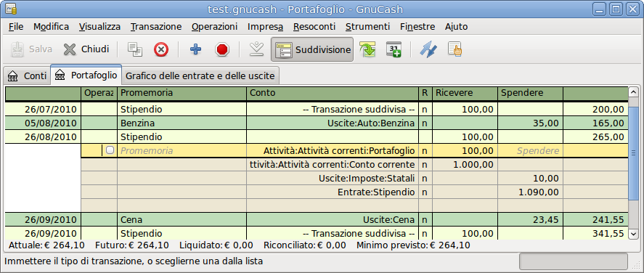Viewport: 644px width, 273px height.
Task: Click the scrollbar up arrow
Action: coord(633,91)
